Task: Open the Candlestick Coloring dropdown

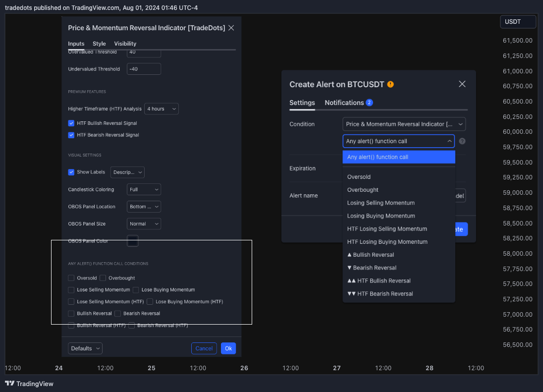Action: [x=144, y=189]
